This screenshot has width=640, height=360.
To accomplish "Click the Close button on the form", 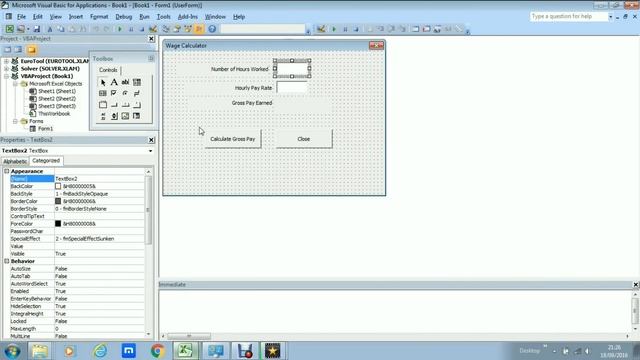I will pyautogui.click(x=304, y=139).
